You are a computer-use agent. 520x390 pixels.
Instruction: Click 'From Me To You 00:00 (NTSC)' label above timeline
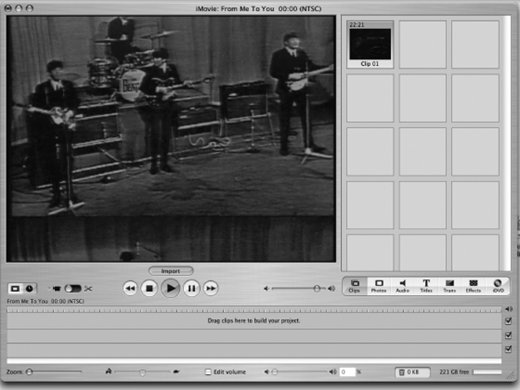click(x=46, y=301)
